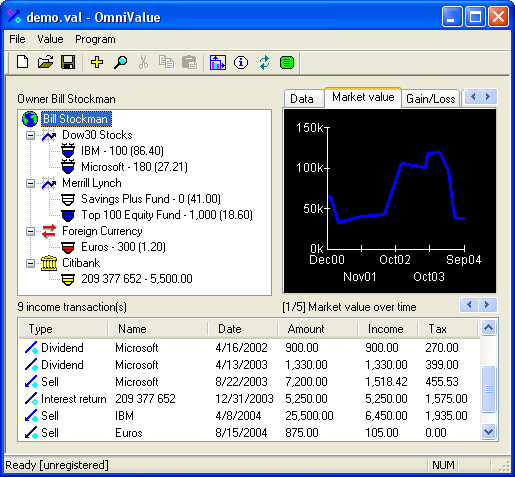Switch to the Gain/Loss tab
Viewport: 515px width, 477px height.
coord(431,99)
